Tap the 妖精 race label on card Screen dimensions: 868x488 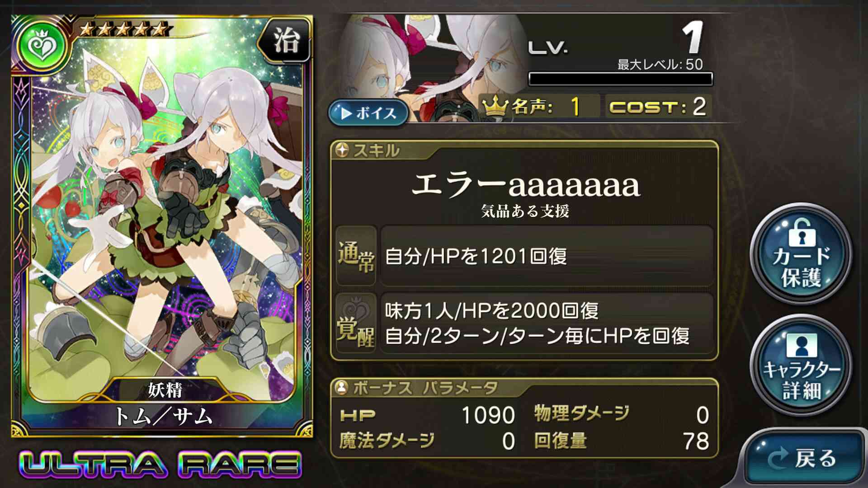(165, 389)
